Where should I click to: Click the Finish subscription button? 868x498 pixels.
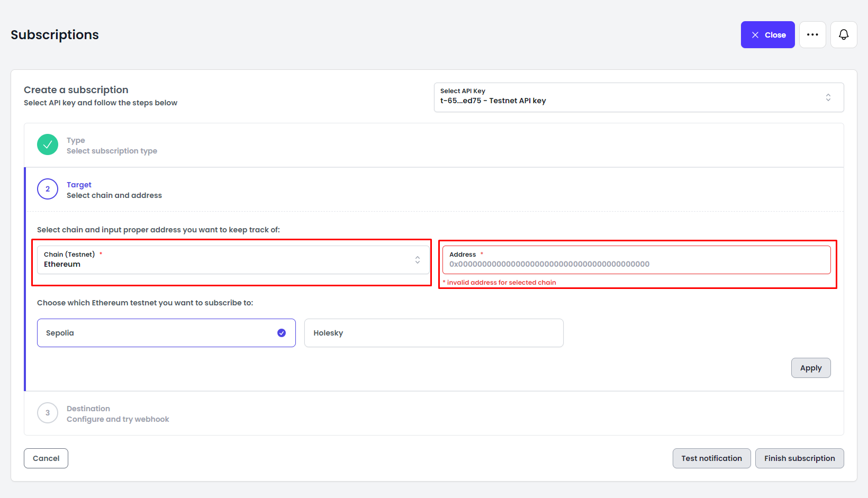pos(799,458)
